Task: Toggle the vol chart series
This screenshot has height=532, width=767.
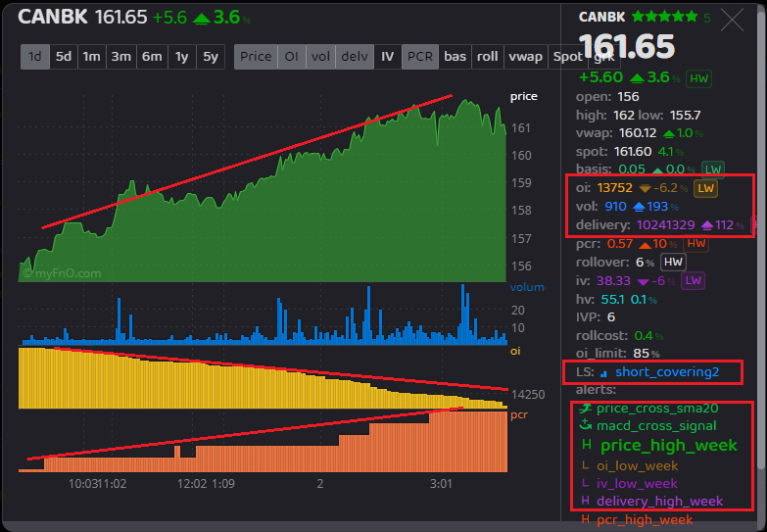Action: (x=320, y=57)
